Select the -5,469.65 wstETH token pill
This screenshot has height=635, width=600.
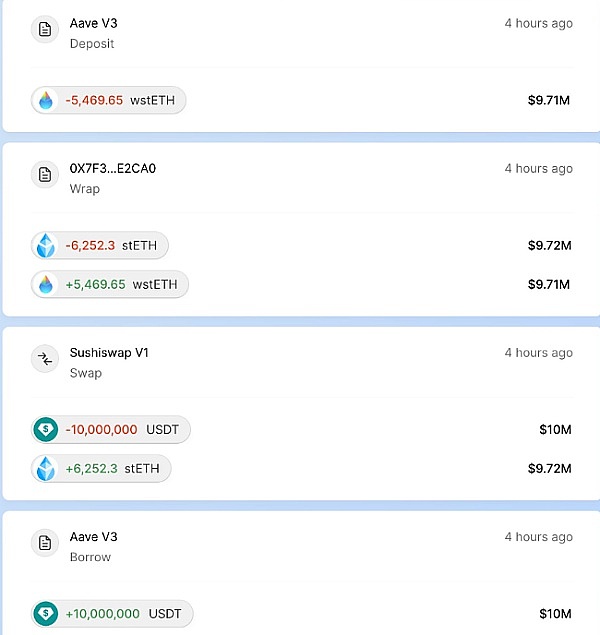tap(109, 100)
